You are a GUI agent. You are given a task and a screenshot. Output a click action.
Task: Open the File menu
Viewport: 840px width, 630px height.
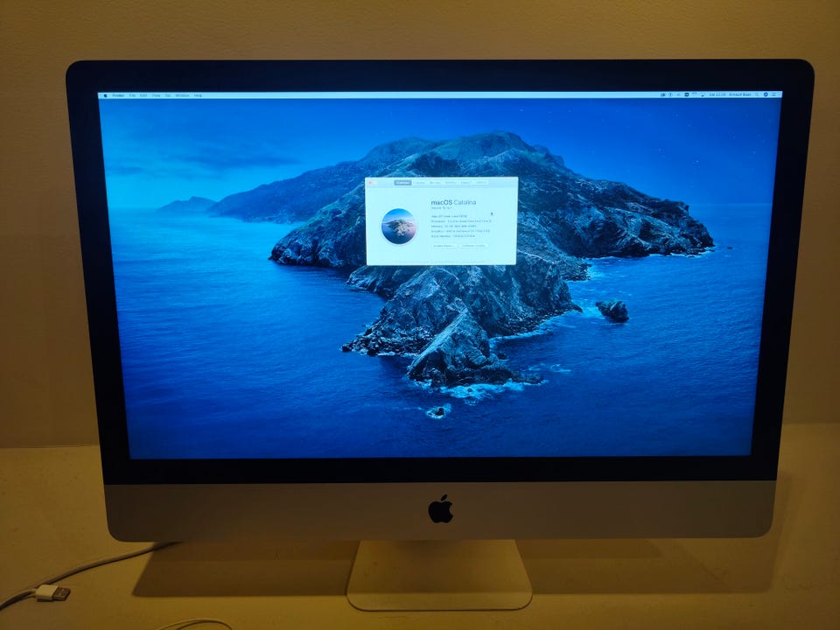click(132, 94)
